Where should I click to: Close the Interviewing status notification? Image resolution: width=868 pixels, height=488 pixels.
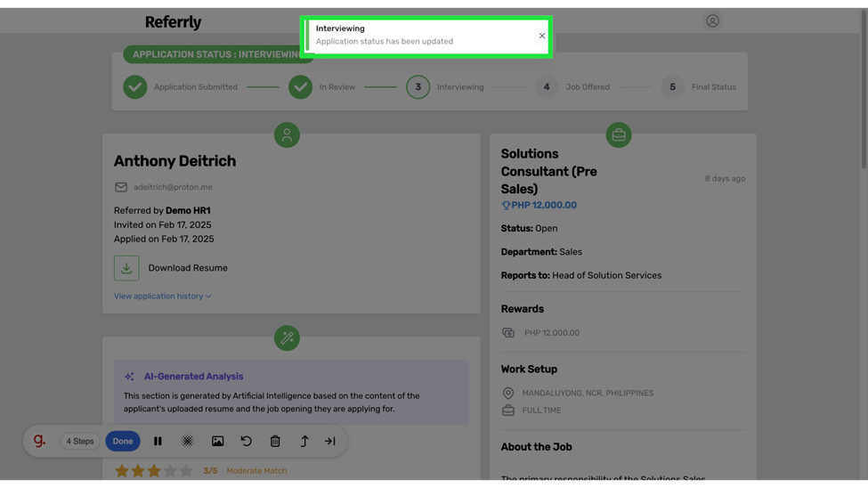[541, 36]
